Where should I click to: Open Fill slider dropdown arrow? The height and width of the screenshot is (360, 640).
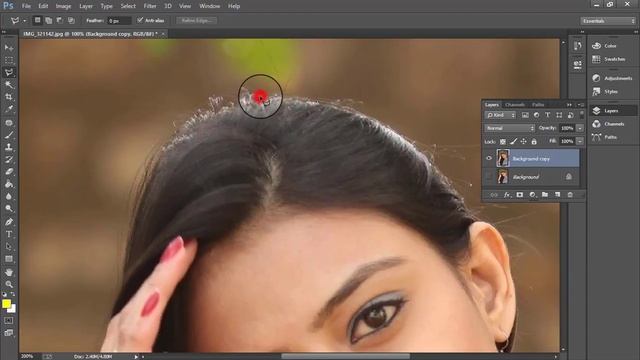coord(580,141)
